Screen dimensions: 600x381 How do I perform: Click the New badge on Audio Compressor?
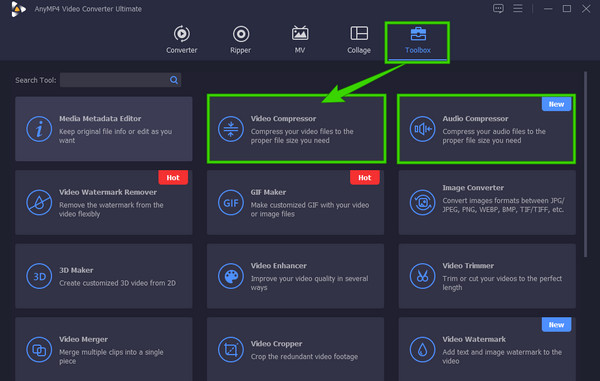(556, 104)
